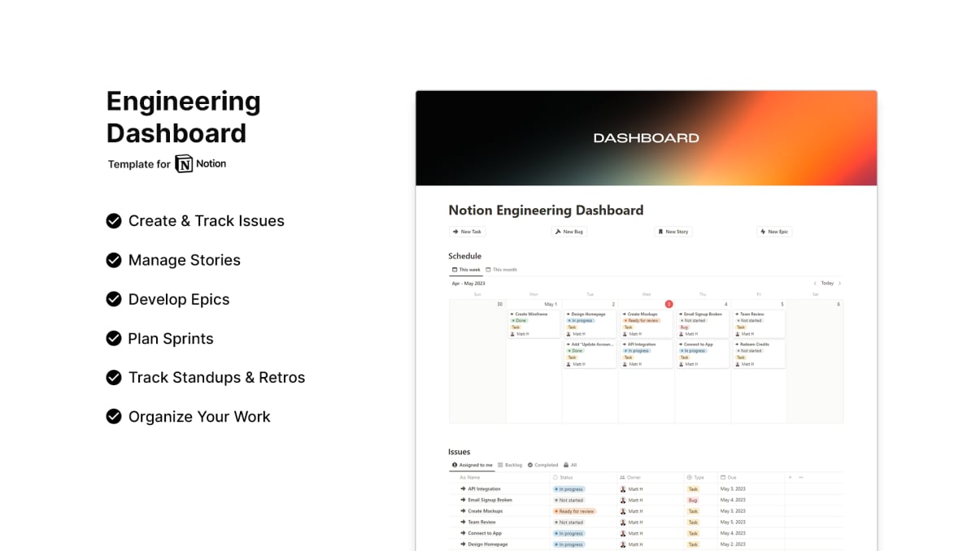Viewport: 980px width, 551px height.
Task: Open the Add "Update Accoun..." calendar card
Action: point(590,354)
